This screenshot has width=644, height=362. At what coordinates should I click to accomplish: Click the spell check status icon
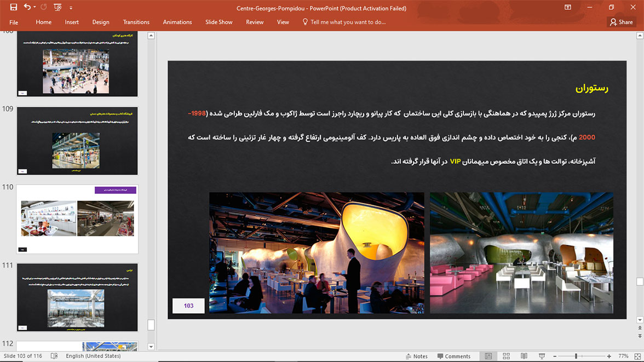tap(54, 356)
